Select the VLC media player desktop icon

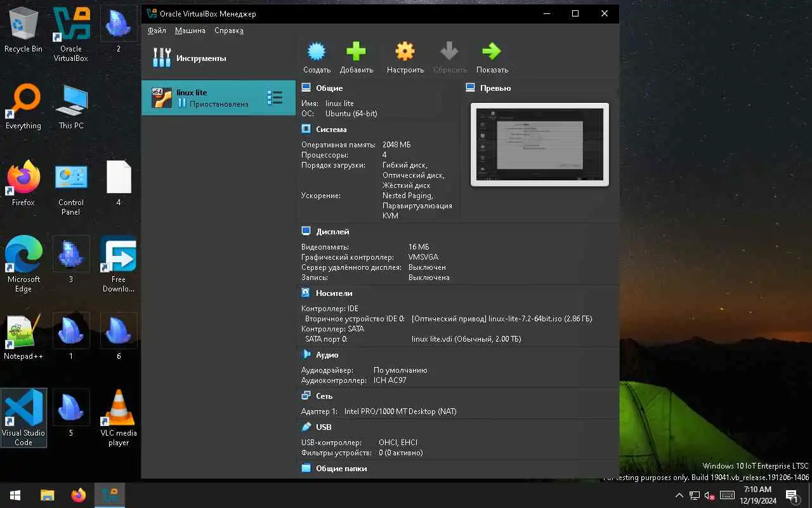pos(119,418)
